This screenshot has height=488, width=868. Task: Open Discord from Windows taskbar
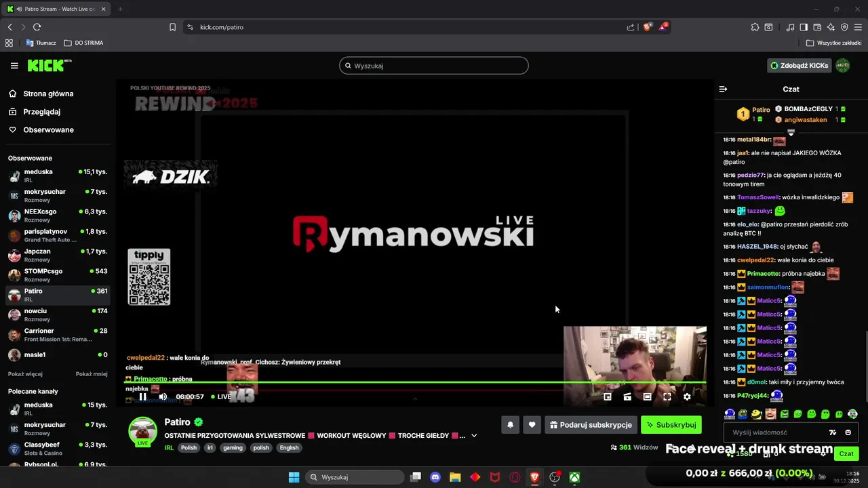pyautogui.click(x=435, y=477)
